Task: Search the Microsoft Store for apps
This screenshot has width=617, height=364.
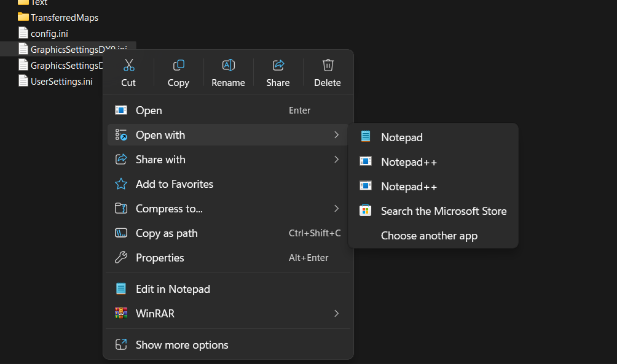Action: (443, 211)
